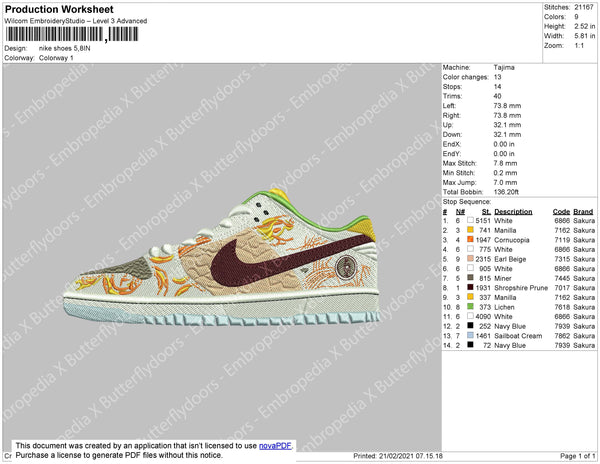This screenshot has width=600, height=464.
Task: Select the Page 1 of 1 footer
Action: pyautogui.click(x=578, y=456)
